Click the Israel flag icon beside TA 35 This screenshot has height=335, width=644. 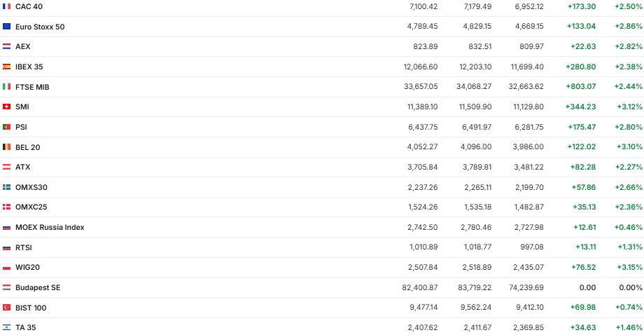coord(7,327)
